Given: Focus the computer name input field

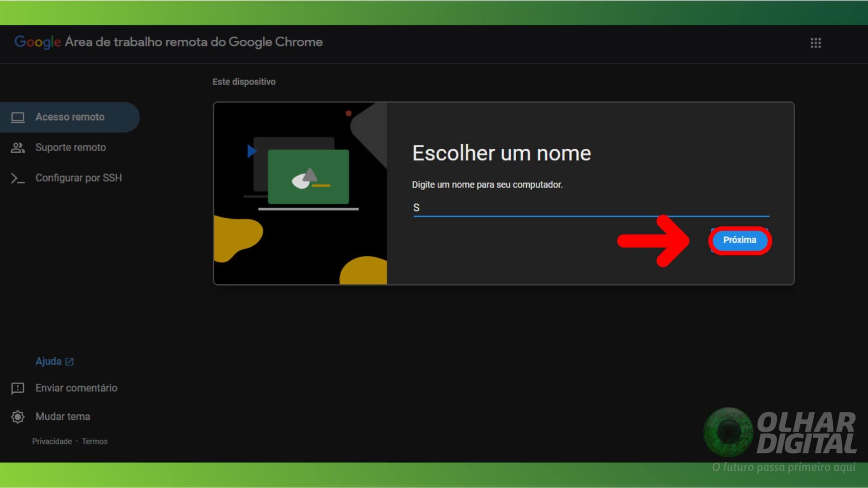Looking at the screenshot, I should click(591, 208).
